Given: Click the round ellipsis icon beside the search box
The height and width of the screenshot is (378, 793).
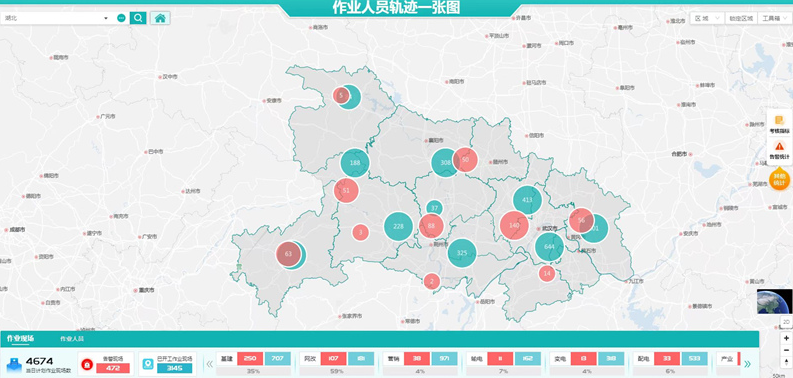Looking at the screenshot, I should tap(121, 18).
